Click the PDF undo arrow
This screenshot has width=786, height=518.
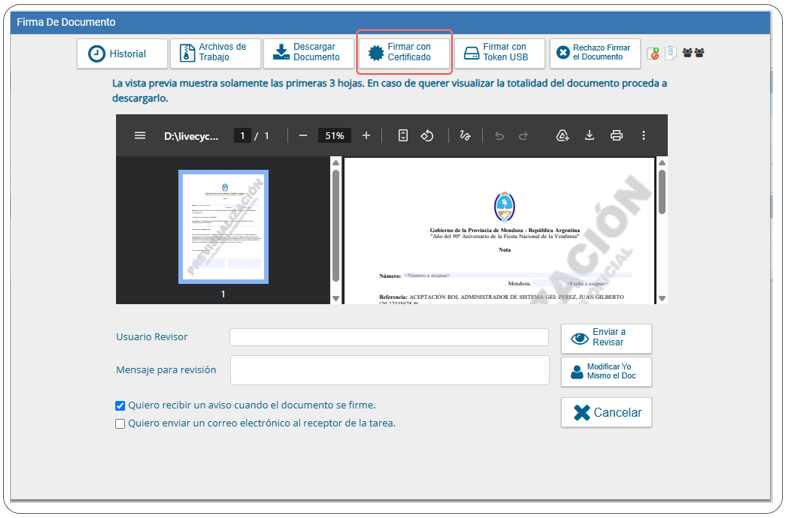[x=499, y=136]
